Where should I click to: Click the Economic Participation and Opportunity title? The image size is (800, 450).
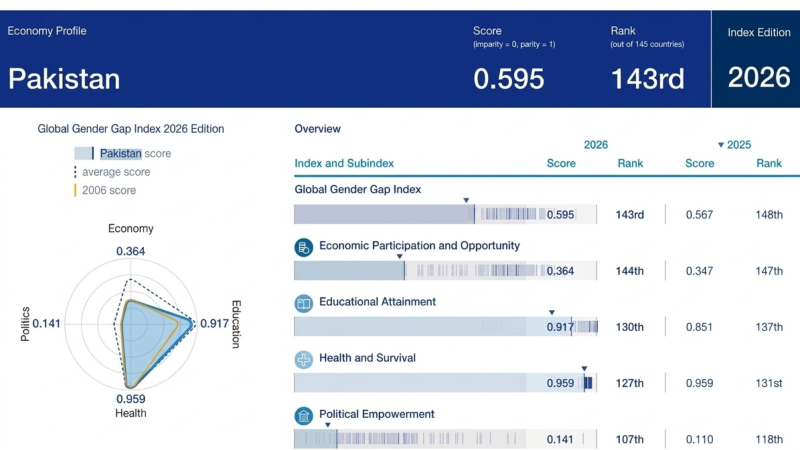[x=419, y=245]
